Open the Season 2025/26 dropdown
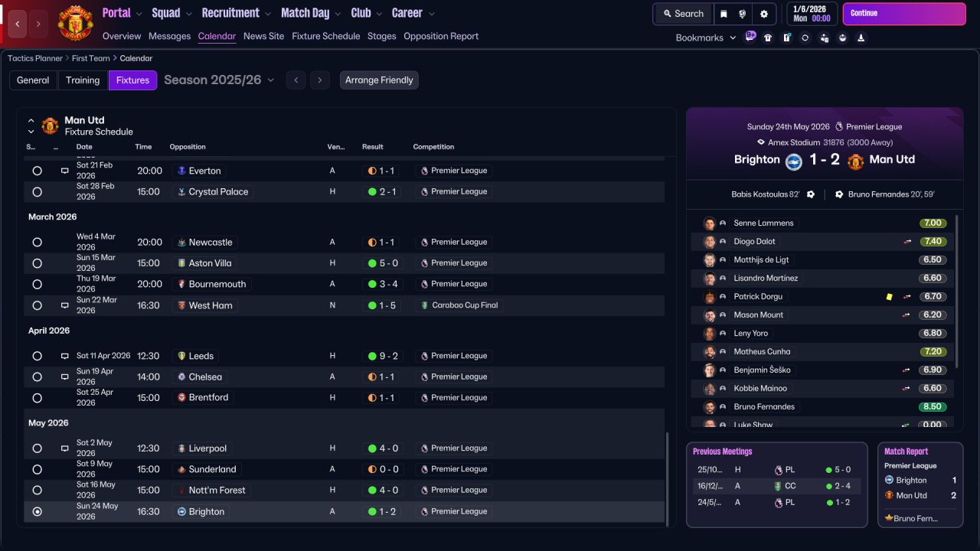Screen dimensions: 980x551 tap(219, 80)
